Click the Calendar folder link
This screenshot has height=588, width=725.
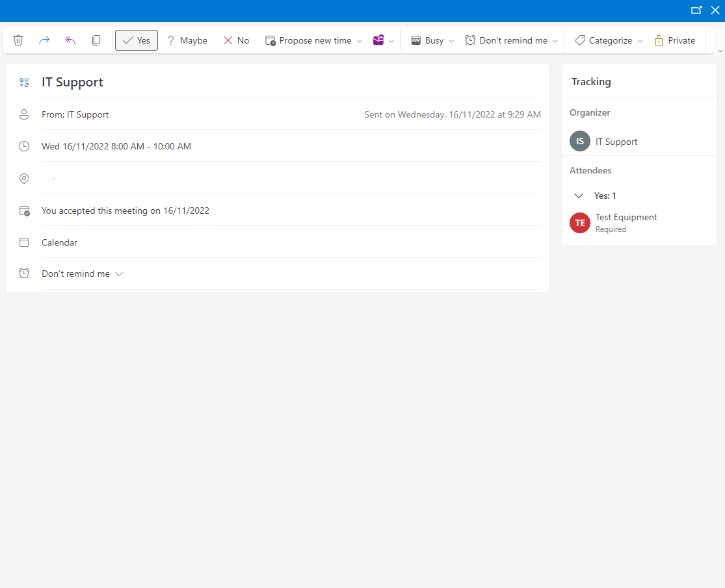pyautogui.click(x=59, y=242)
